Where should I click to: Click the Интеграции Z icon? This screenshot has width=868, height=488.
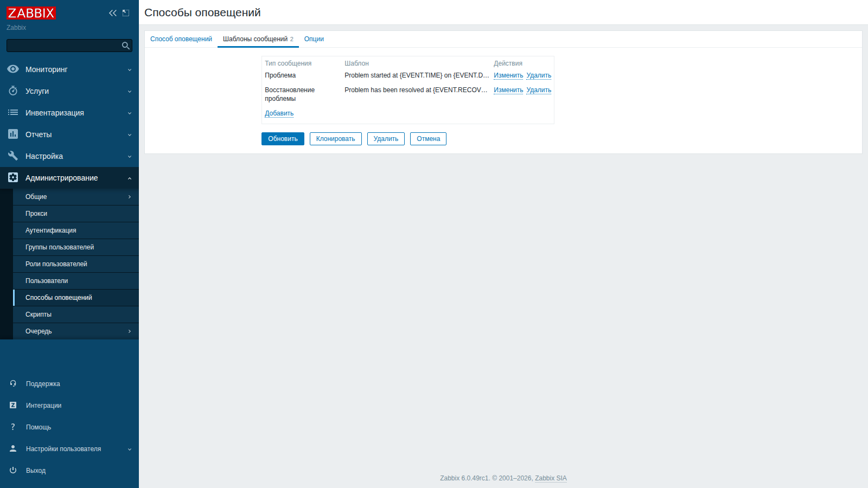(x=13, y=405)
